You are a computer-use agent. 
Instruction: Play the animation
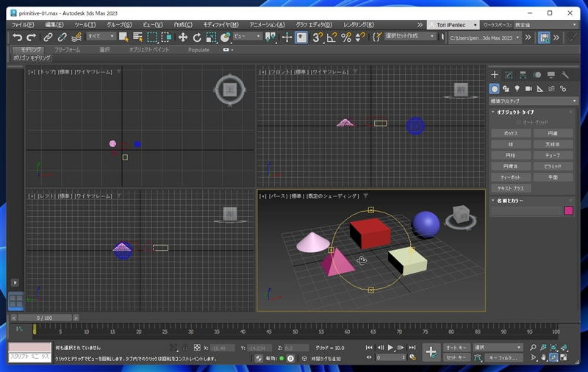point(390,348)
